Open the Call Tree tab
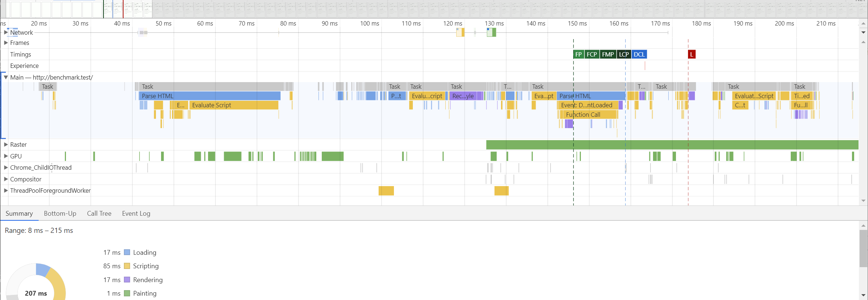868x300 pixels. 99,214
